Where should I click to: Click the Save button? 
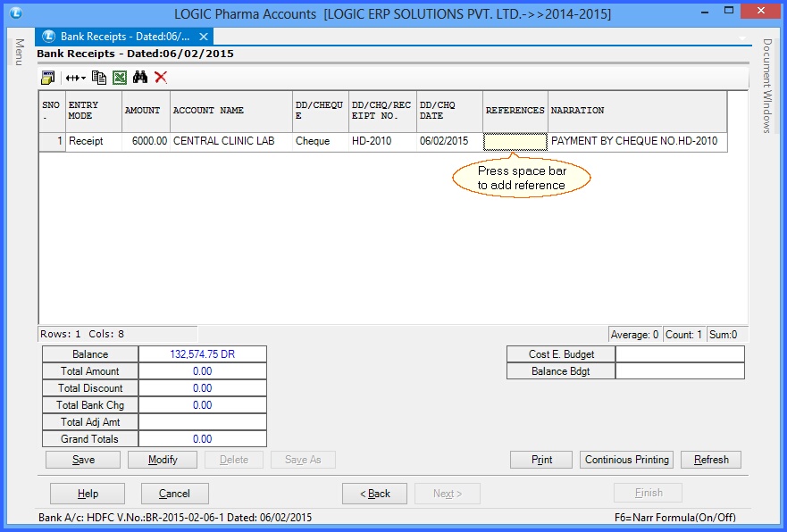coord(83,460)
